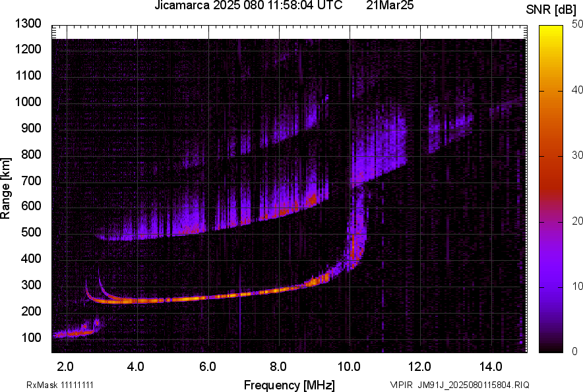Viewport: 583px width, 392px height.
Task: Click the colorbar tick label '0'
Action: 575,352
